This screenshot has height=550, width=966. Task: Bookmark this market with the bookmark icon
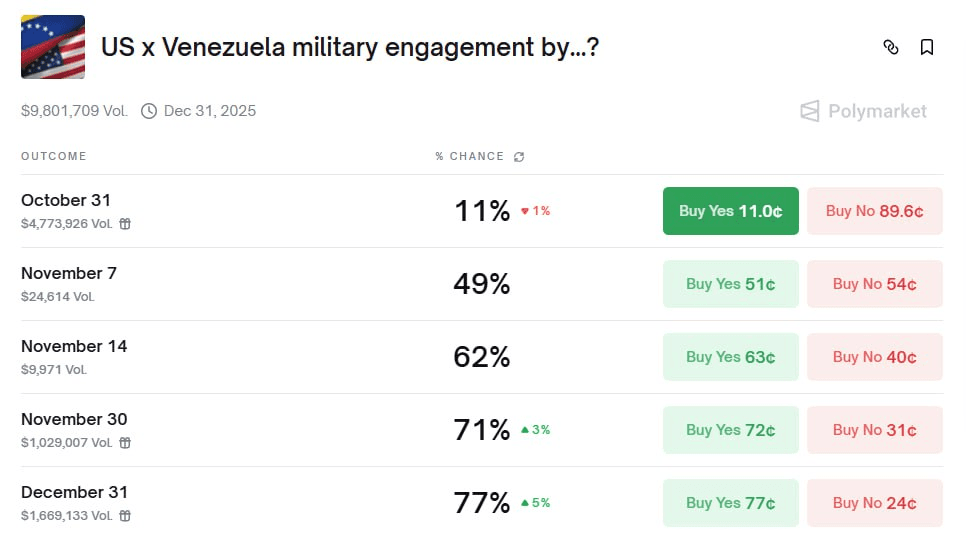tap(927, 47)
